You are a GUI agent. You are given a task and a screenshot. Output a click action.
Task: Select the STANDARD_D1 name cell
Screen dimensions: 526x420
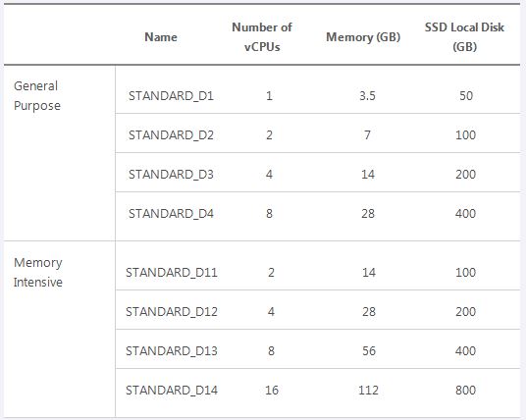point(171,96)
